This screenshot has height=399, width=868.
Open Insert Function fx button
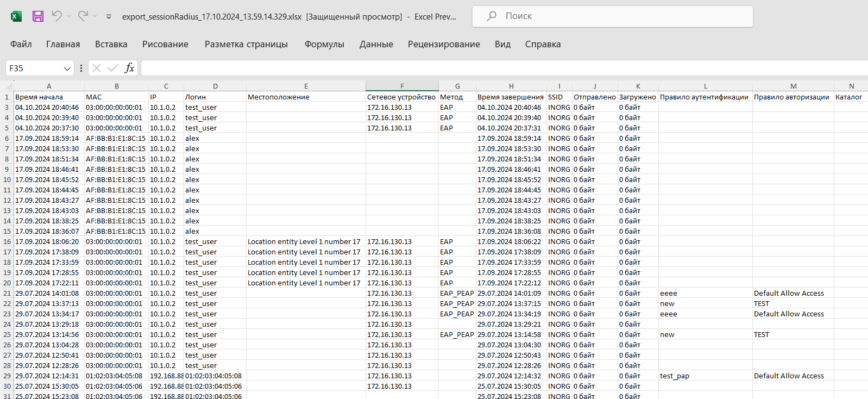pyautogui.click(x=129, y=68)
